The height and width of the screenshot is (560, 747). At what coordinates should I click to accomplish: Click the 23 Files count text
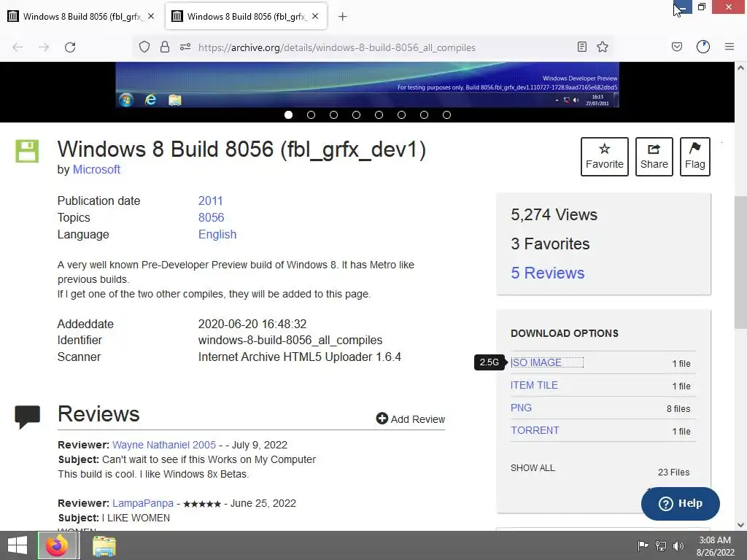pyautogui.click(x=673, y=472)
